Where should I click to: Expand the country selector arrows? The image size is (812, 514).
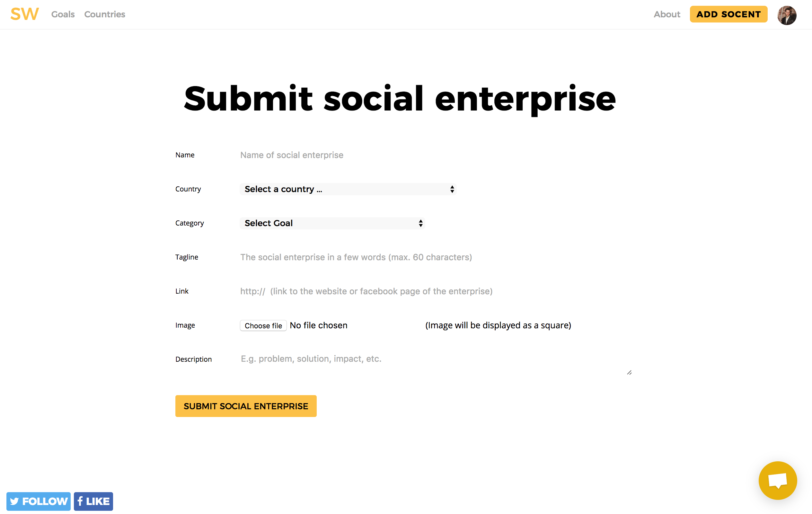(452, 189)
